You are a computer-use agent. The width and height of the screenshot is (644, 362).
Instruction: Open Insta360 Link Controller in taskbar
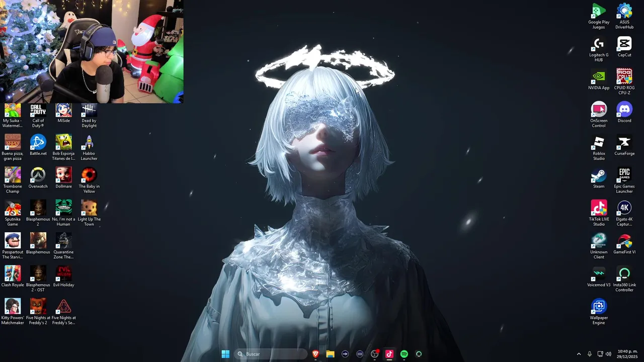(419, 354)
